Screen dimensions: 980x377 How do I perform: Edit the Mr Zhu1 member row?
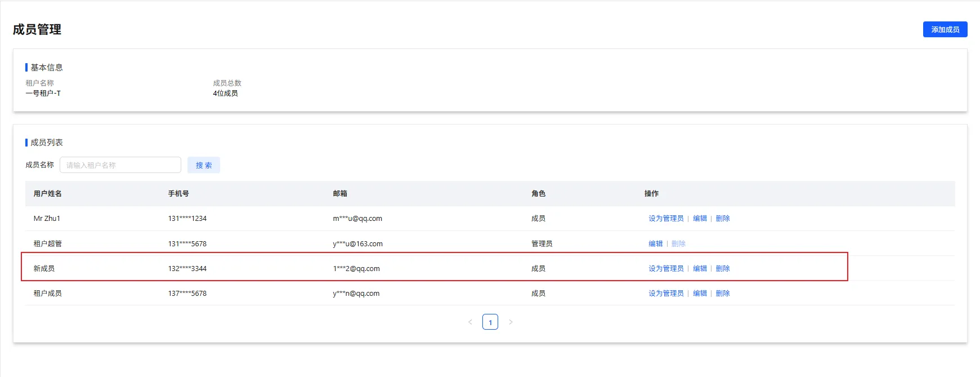(x=700, y=219)
